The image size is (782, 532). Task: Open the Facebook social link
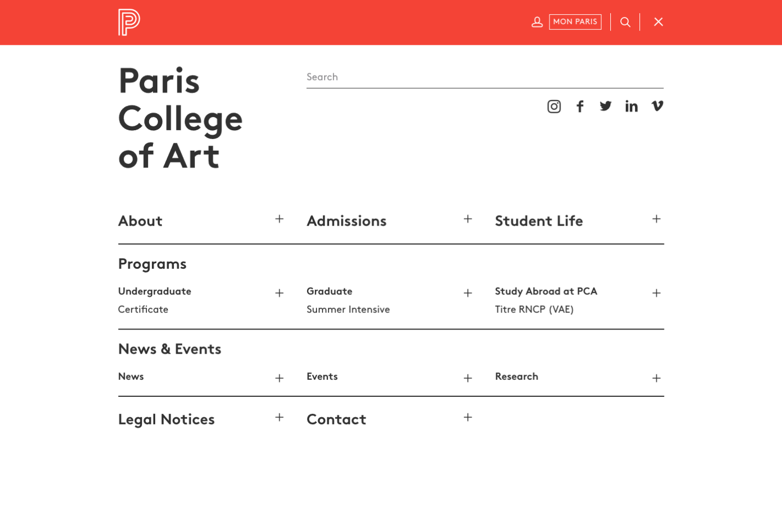(580, 107)
